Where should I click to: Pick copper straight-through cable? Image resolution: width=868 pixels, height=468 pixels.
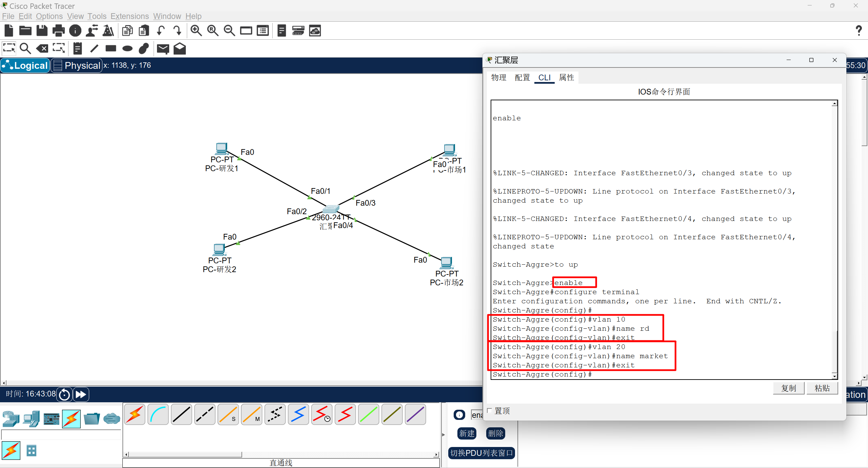pyautogui.click(x=181, y=414)
